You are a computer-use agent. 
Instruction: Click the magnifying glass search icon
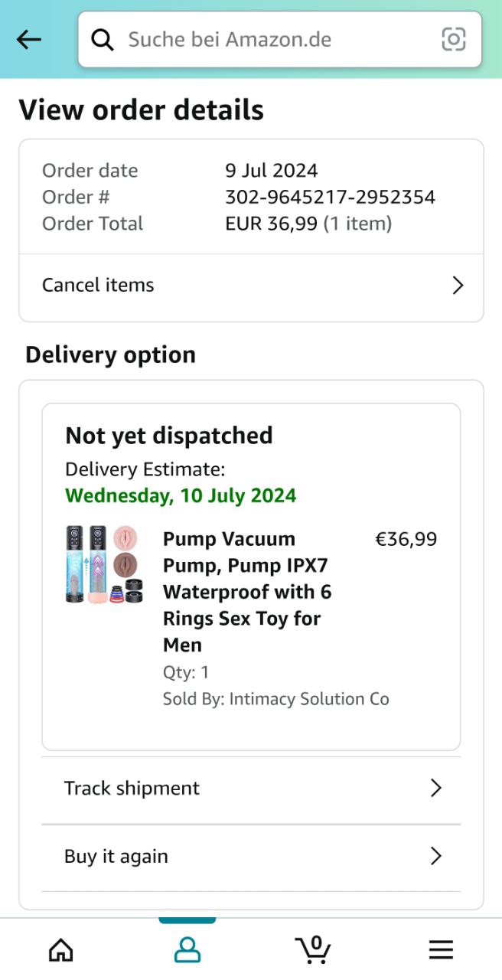[x=103, y=40]
